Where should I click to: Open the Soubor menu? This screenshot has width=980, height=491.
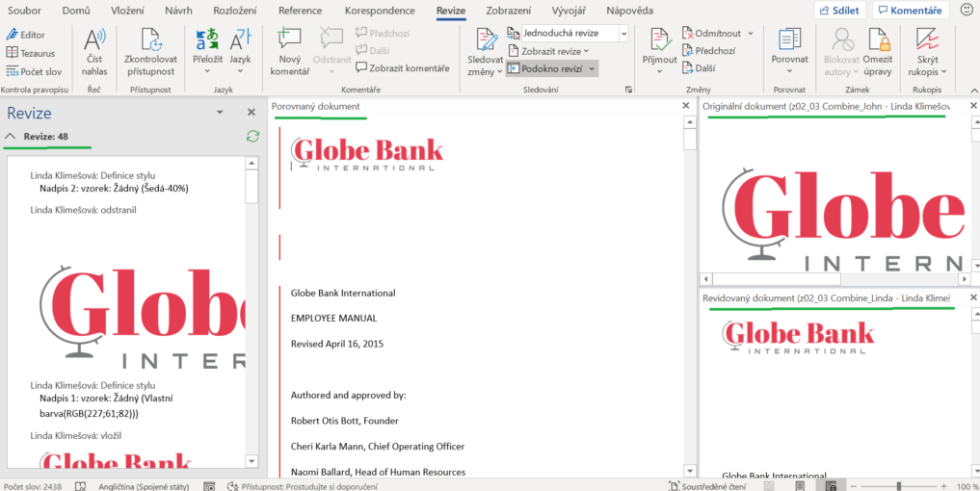click(24, 11)
